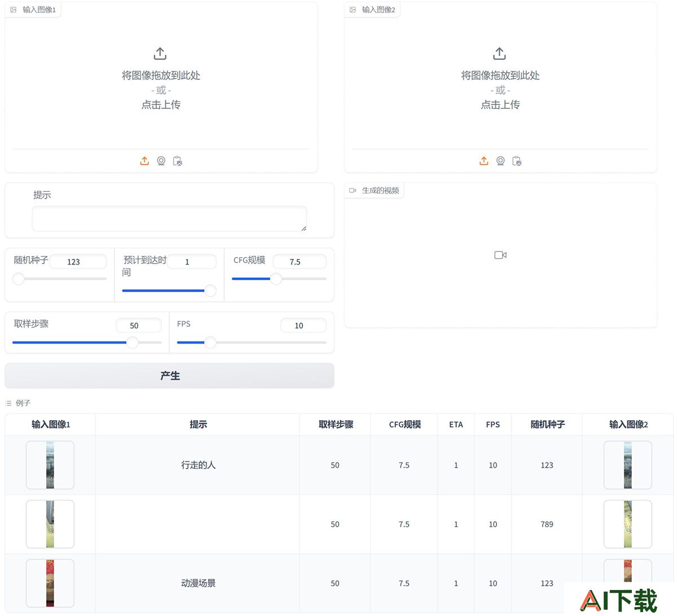Click the CFG规模 slider handle
Viewport: 677px width, 616px height.
[276, 279]
